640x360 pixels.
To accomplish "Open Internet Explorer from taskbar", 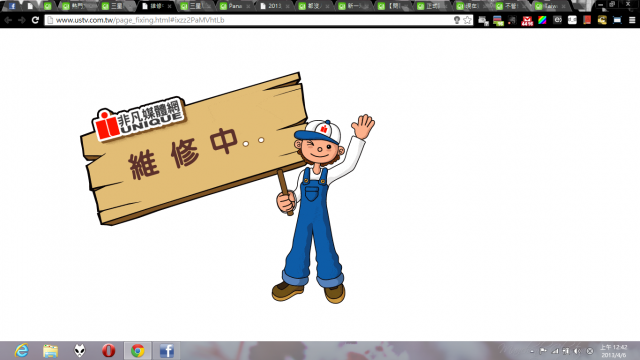I will (x=21, y=351).
